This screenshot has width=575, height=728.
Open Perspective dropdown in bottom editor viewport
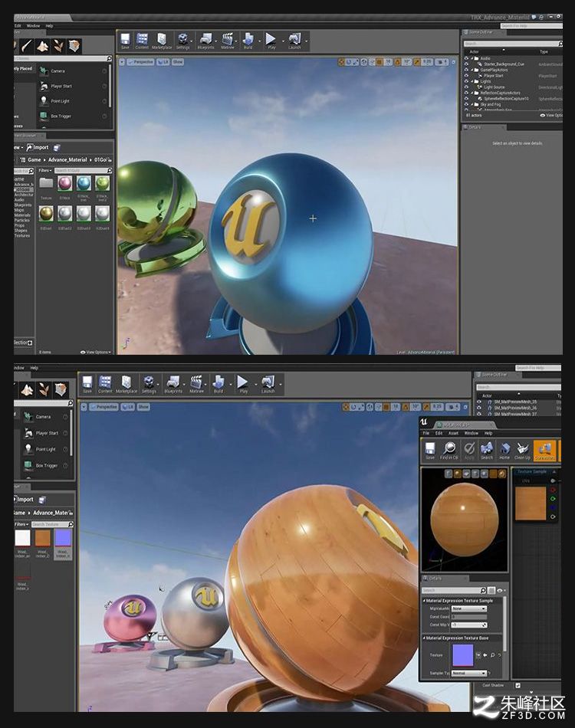coord(104,407)
